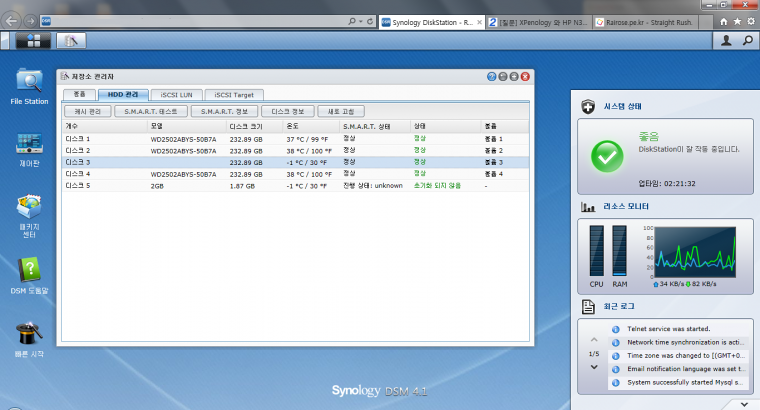Open the Telnet service was started log entry

[668, 329]
